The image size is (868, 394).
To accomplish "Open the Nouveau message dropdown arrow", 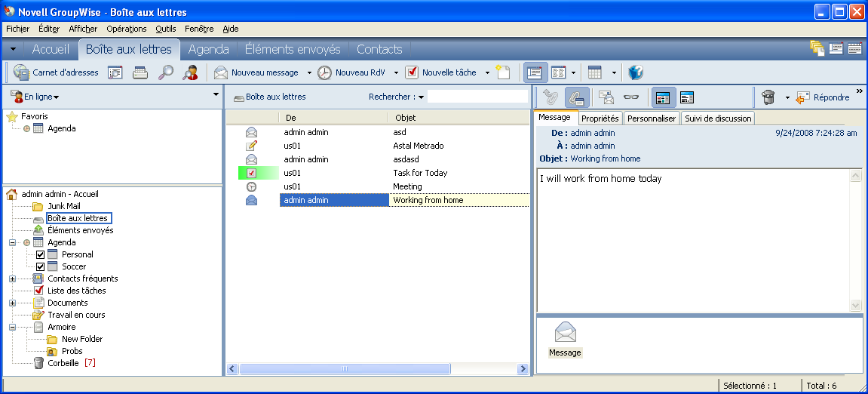I will click(x=309, y=72).
